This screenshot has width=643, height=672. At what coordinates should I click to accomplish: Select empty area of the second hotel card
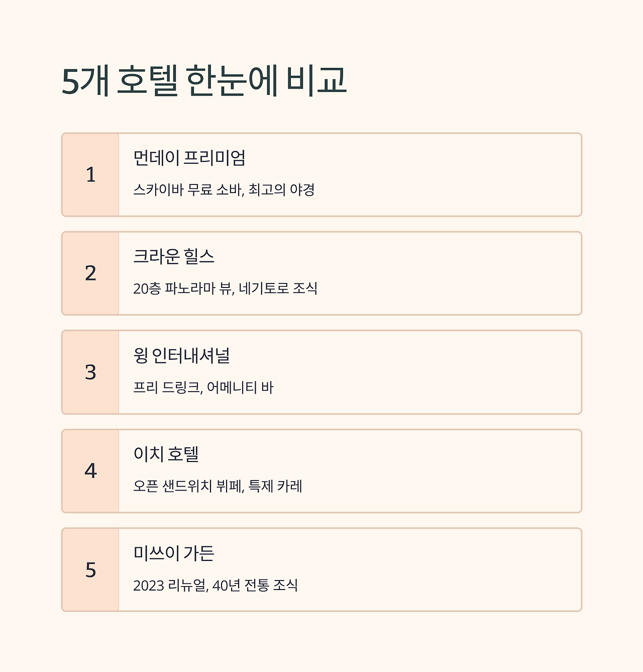pos(452,273)
